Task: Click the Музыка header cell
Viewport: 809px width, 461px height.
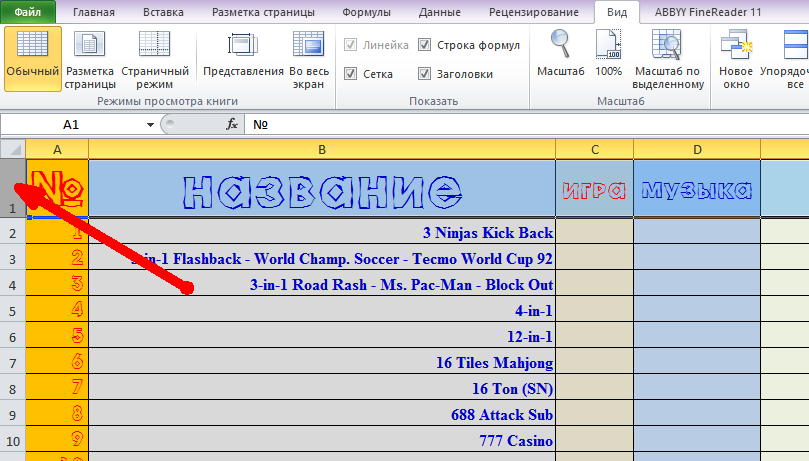Action: coord(697,189)
